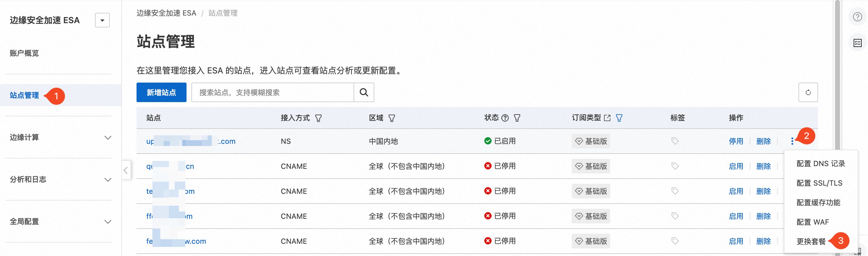Viewport: 868px width, 256px height.
Task: Click 中国内地 region cell
Action: (383, 141)
